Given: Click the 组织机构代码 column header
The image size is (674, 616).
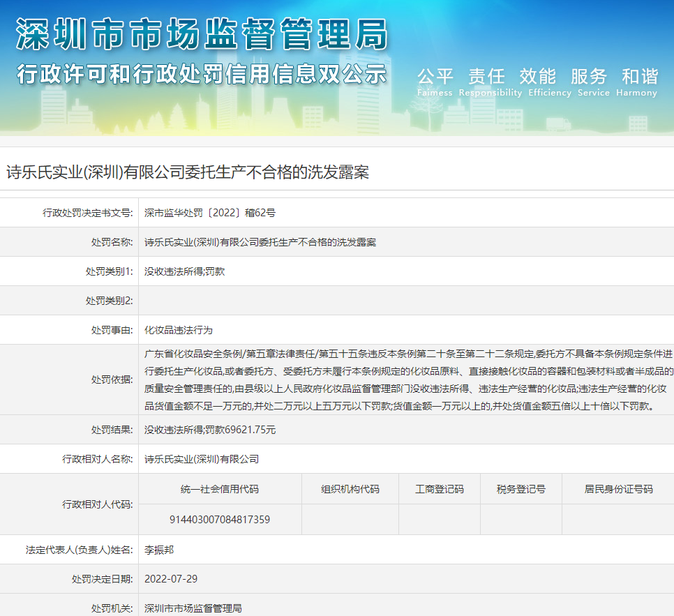Looking at the screenshot, I should point(350,489).
